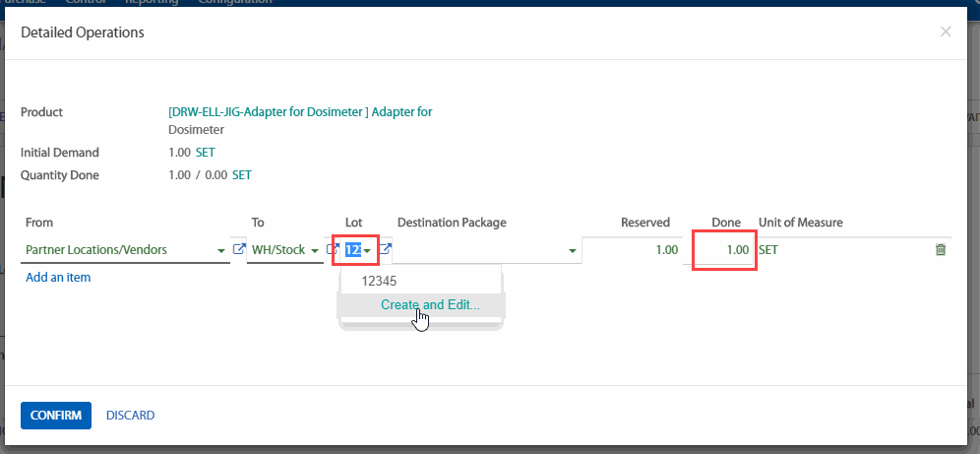Choose Create and Edit... option
This screenshot has width=980, height=454.
click(x=430, y=304)
